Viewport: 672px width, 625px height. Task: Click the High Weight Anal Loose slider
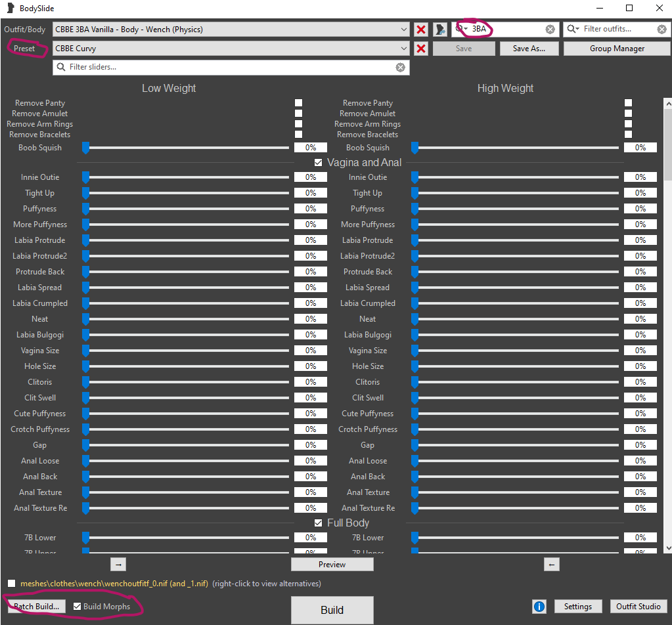click(x=515, y=461)
